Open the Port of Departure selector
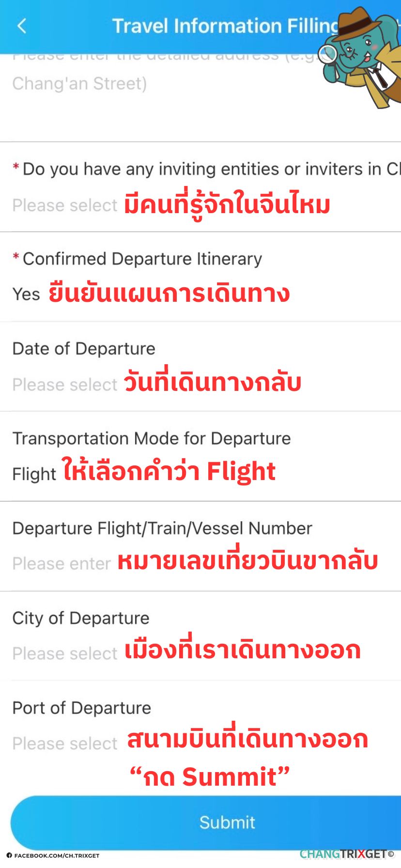401x868 pixels. [x=65, y=744]
